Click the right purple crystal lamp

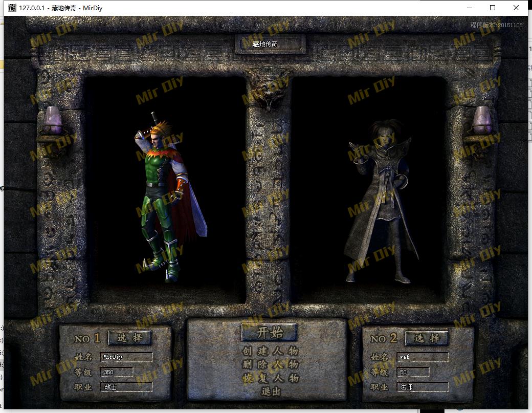tap(481, 121)
